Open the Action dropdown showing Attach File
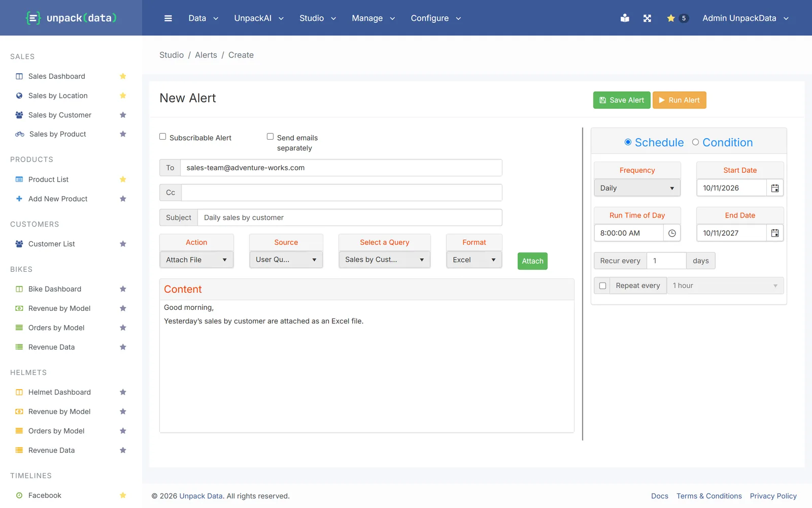This screenshot has width=812, height=508. click(196, 260)
